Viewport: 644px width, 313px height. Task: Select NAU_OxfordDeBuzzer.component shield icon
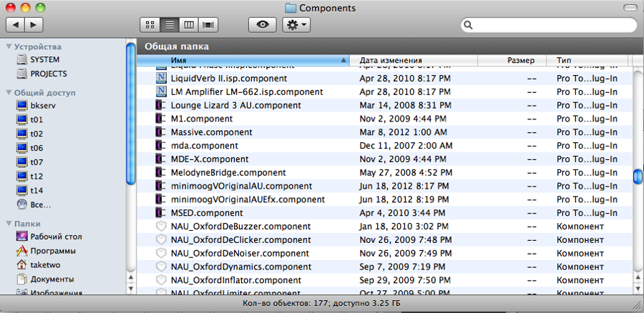[x=161, y=227]
